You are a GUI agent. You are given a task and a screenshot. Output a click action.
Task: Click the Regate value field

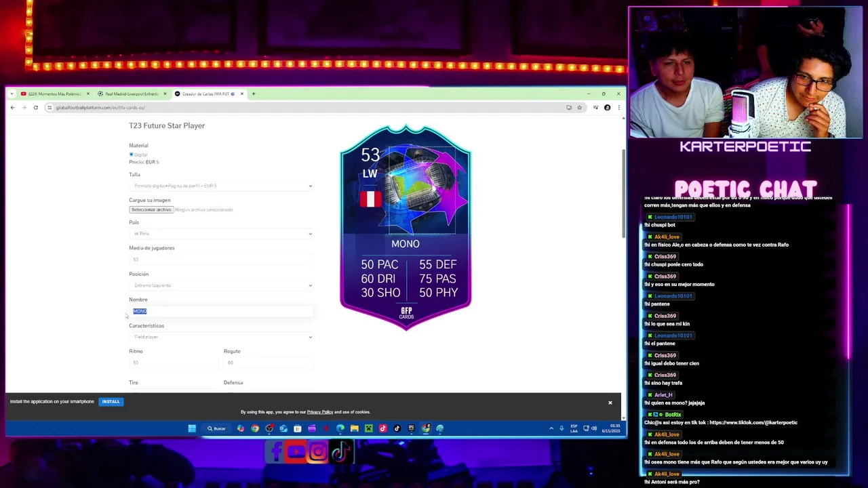pyautogui.click(x=269, y=363)
